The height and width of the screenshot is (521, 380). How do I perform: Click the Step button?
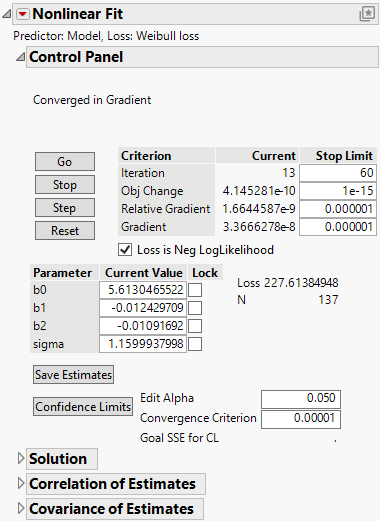tap(65, 208)
